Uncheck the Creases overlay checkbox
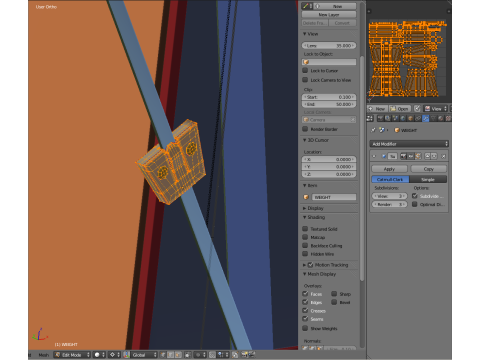 [305, 310]
